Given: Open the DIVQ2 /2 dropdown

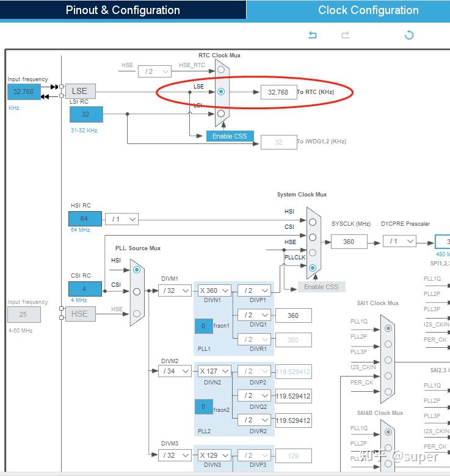Looking at the screenshot, I should coord(254,395).
